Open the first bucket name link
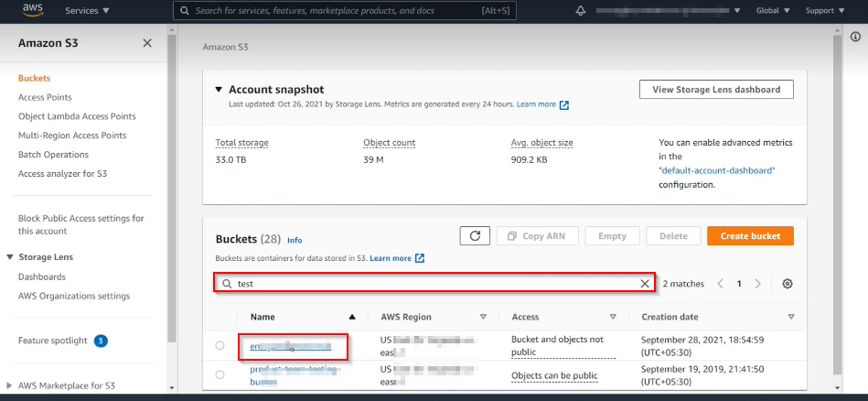The image size is (868, 401). (x=291, y=346)
